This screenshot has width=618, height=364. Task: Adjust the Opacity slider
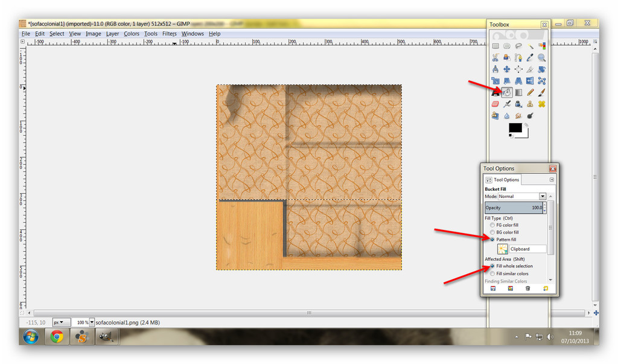click(514, 208)
